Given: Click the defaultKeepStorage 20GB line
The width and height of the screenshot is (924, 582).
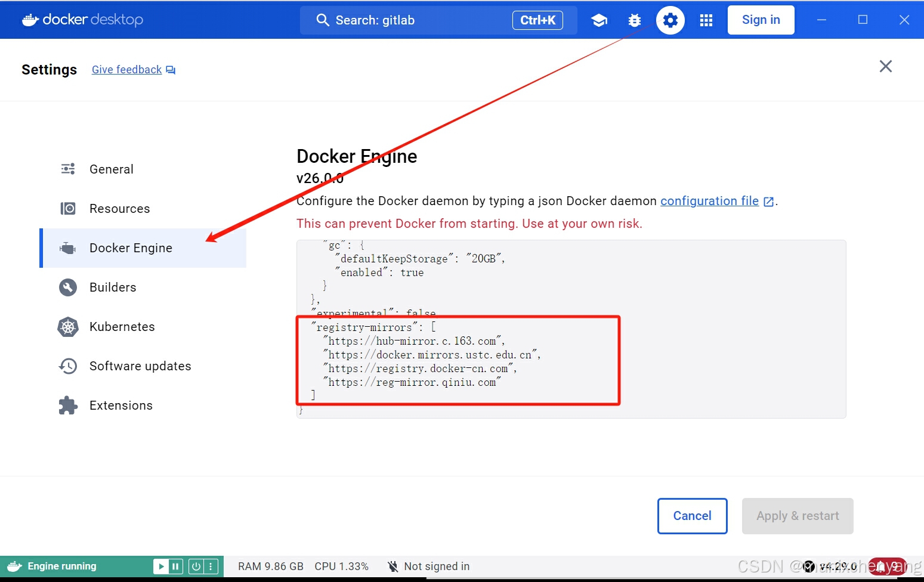Looking at the screenshot, I should pyautogui.click(x=420, y=259).
